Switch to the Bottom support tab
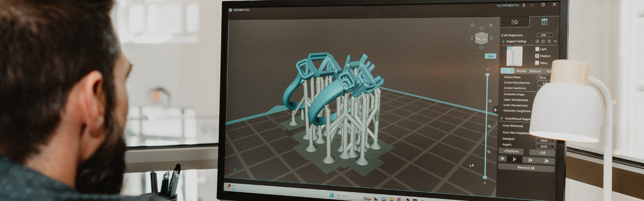 (x=535, y=71)
